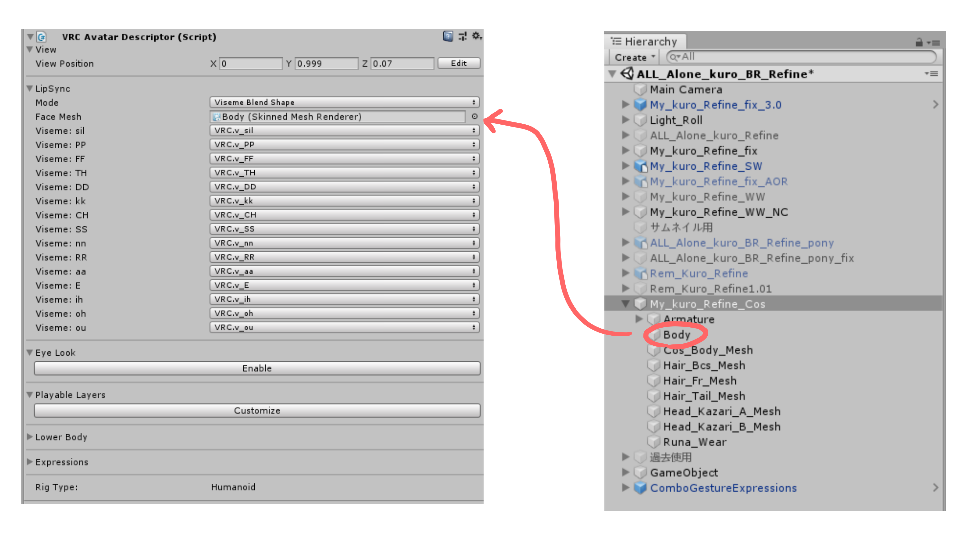
Task: Open the component help book icon
Action: coord(448,37)
